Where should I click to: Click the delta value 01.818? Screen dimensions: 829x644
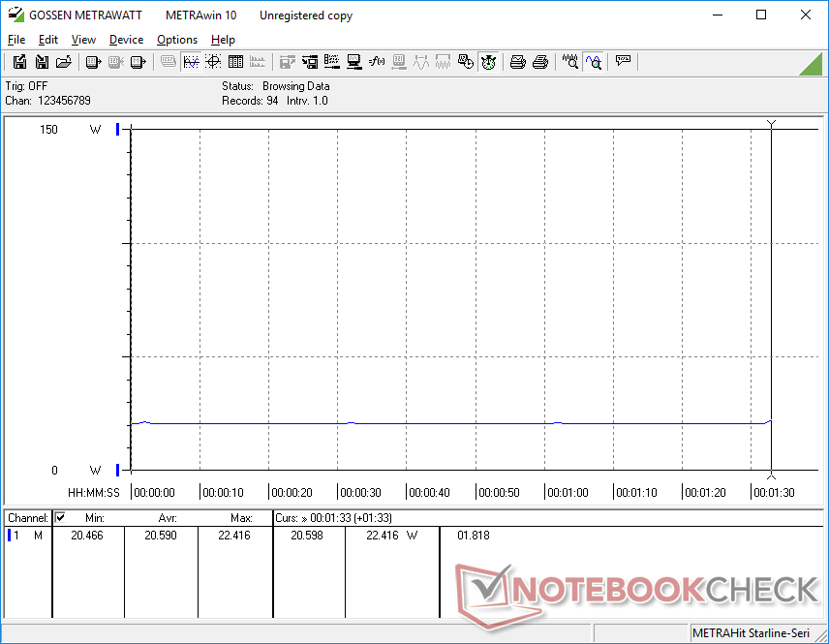pyautogui.click(x=474, y=536)
